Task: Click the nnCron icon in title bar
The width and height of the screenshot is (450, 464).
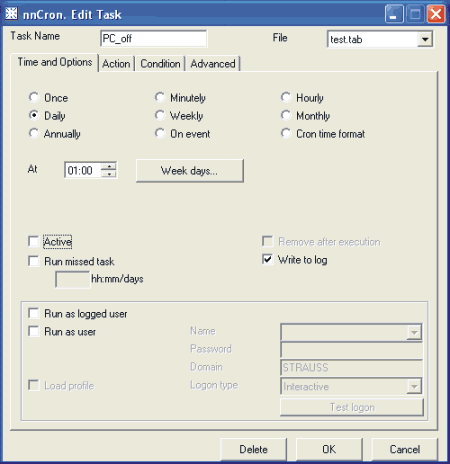Action: click(11, 14)
